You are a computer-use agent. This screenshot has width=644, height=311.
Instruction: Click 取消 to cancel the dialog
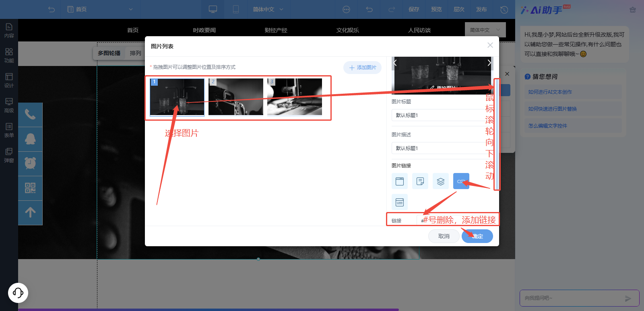444,236
